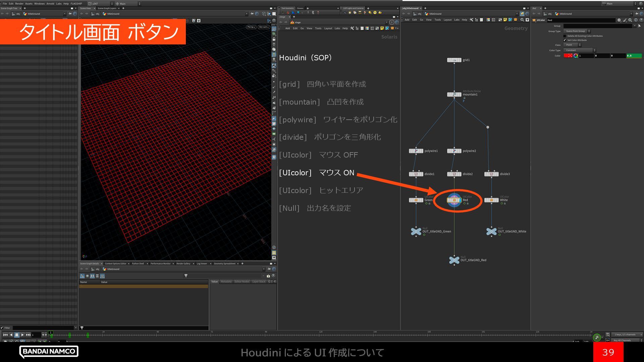Click the find node magnifier in the network editor
Image resolution: width=644 pixels, height=362 pixels.
(522, 20)
